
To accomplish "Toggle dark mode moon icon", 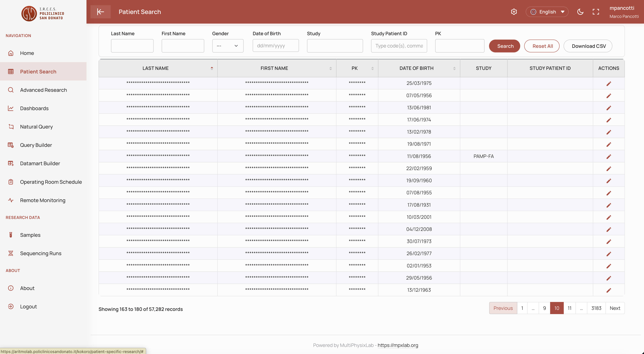I will (x=580, y=12).
